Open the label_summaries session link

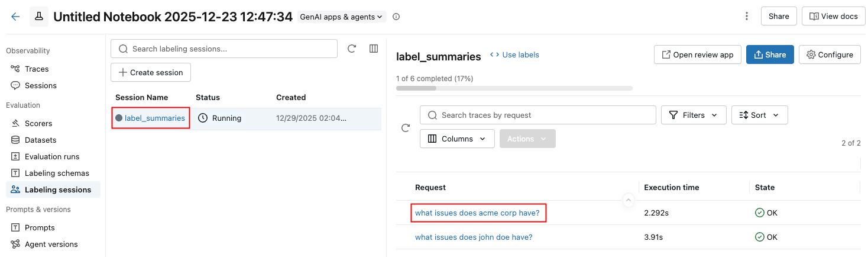(154, 118)
